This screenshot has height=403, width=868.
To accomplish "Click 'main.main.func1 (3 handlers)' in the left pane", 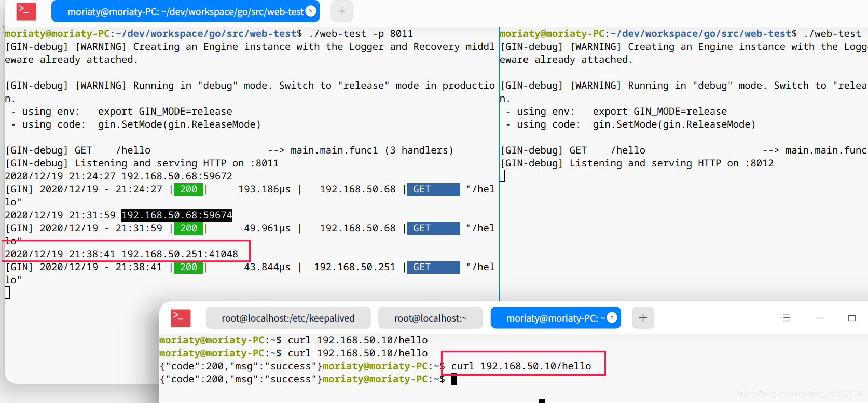I will (x=372, y=150).
